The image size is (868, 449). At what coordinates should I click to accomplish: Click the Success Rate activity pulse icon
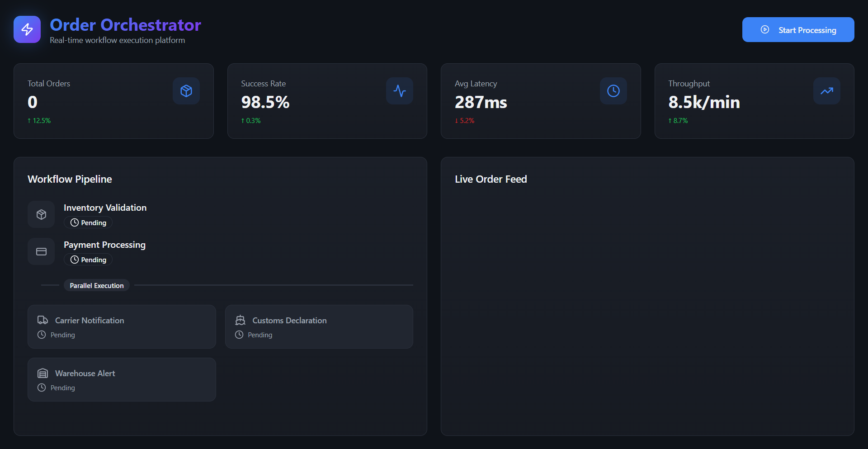(x=400, y=91)
